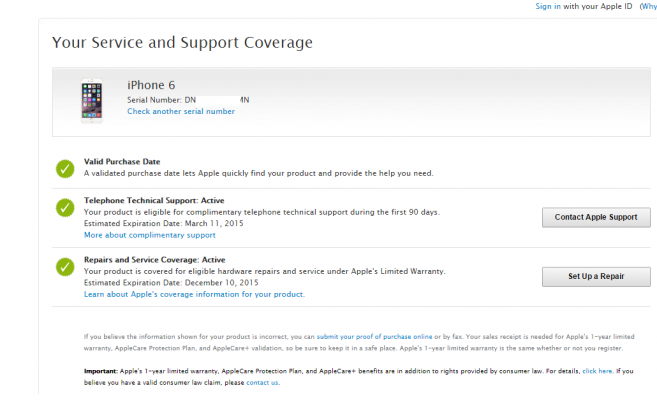
Task: Click Estimated Expiration Date: March 11, 2015
Action: [x=163, y=224]
